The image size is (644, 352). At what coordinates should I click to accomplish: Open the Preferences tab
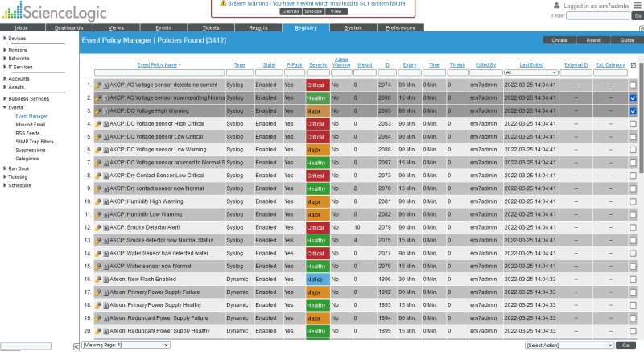[x=400, y=28]
